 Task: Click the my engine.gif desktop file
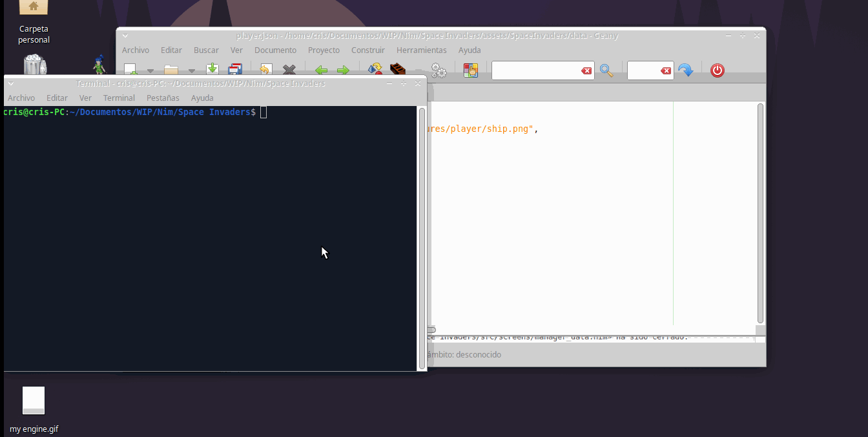click(x=34, y=410)
